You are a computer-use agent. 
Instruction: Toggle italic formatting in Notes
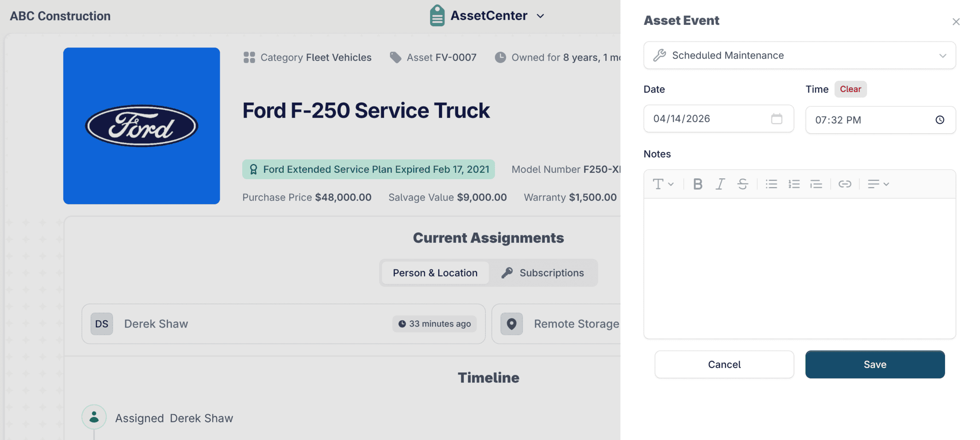coord(720,184)
